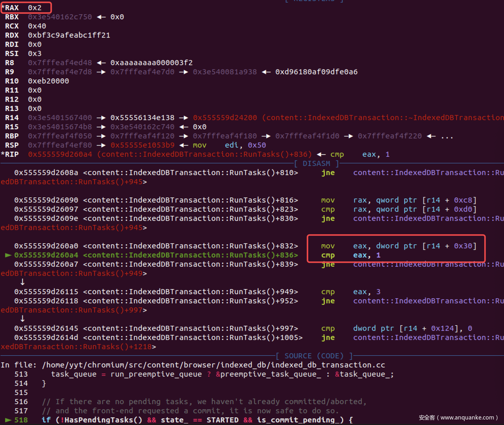Click the down arrow above address 0x555559d26115
The width and height of the screenshot is (504, 425).
click(x=22, y=282)
